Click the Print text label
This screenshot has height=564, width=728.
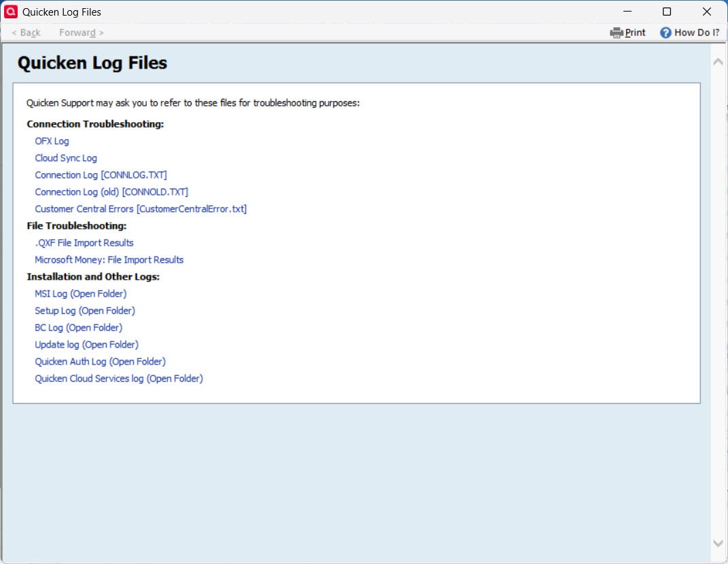(635, 33)
